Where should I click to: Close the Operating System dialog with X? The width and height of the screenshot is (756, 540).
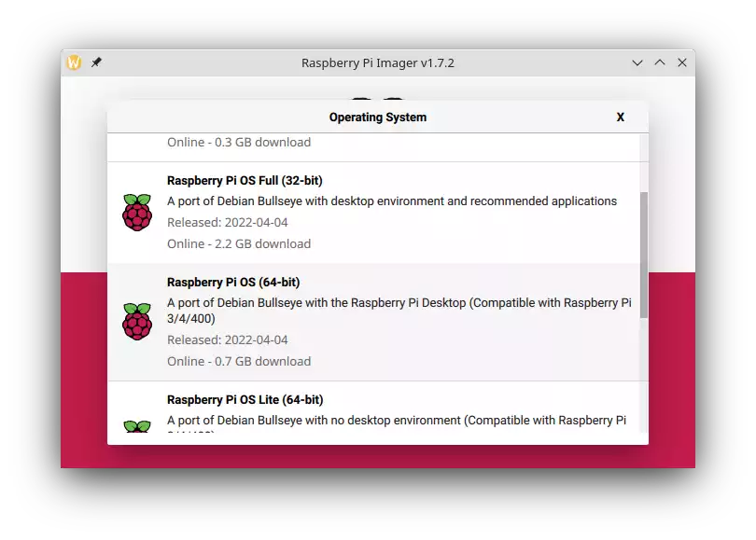[620, 118]
